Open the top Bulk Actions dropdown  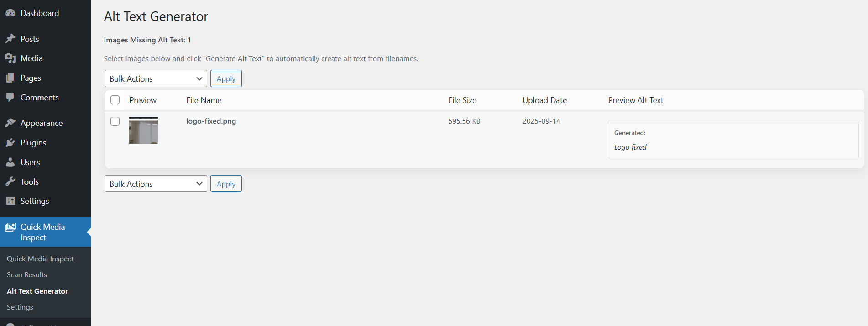coord(156,78)
